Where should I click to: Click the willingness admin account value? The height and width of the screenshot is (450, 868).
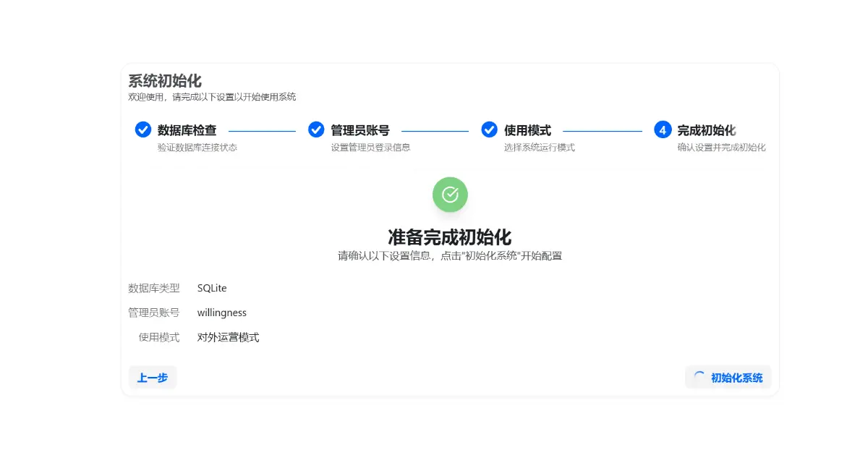pyautogui.click(x=222, y=313)
